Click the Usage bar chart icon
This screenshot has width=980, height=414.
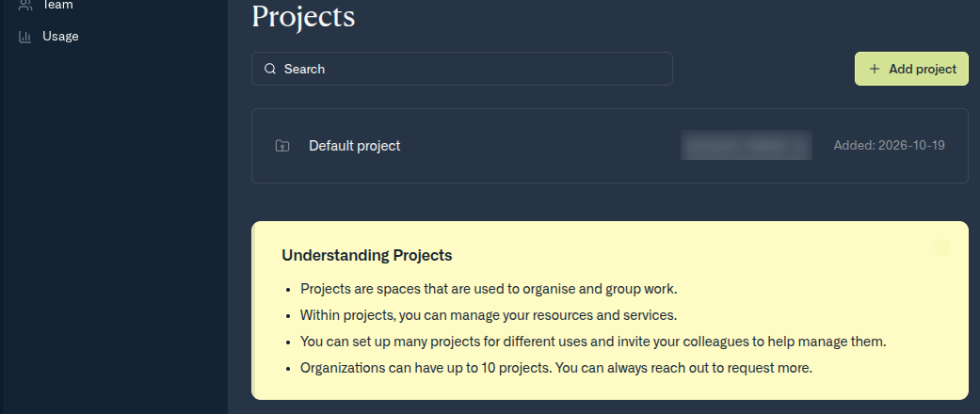point(25,37)
